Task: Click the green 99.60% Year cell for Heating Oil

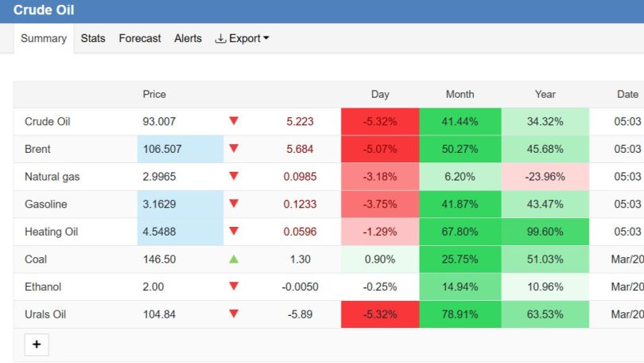Action: (x=545, y=232)
